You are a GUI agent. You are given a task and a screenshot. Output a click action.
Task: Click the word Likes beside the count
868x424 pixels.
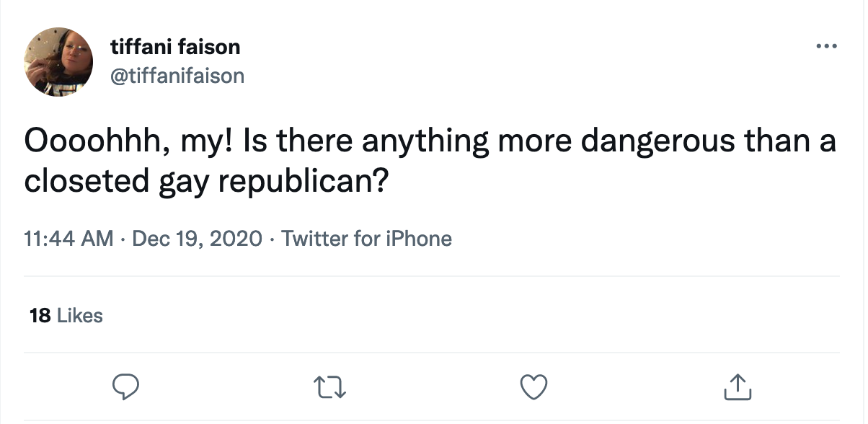(79, 315)
